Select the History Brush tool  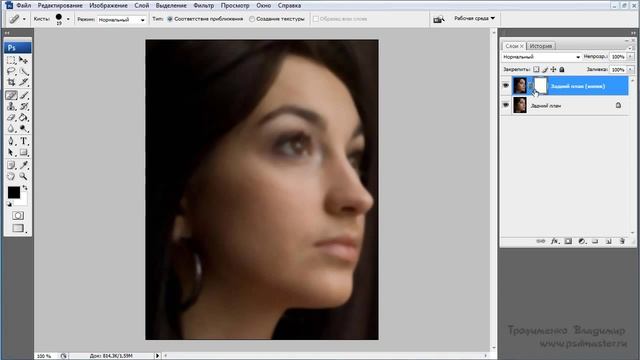pos(24,107)
